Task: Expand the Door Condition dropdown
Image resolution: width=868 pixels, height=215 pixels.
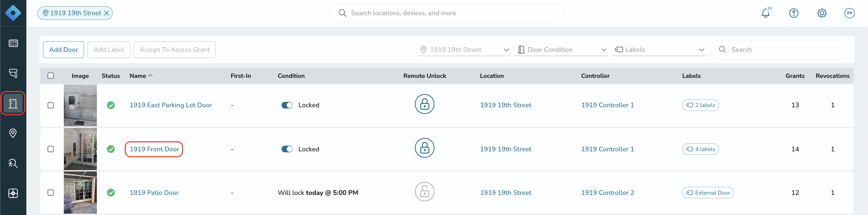Action: tap(562, 50)
